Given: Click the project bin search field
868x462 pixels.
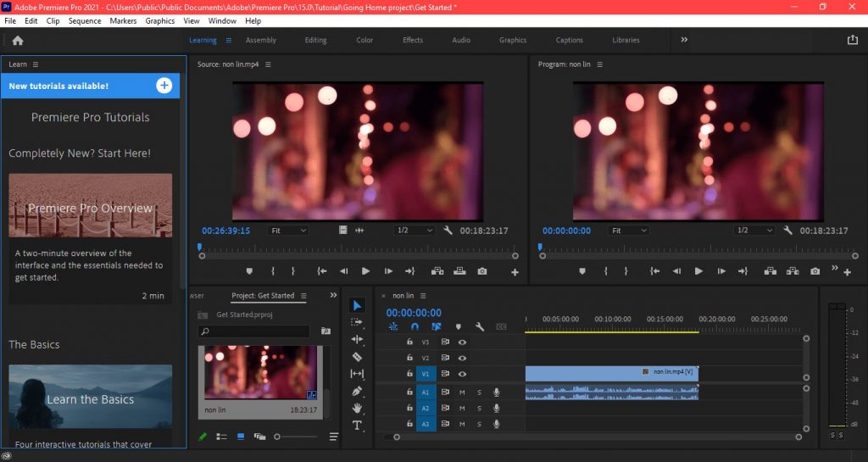Looking at the screenshot, I should [254, 331].
